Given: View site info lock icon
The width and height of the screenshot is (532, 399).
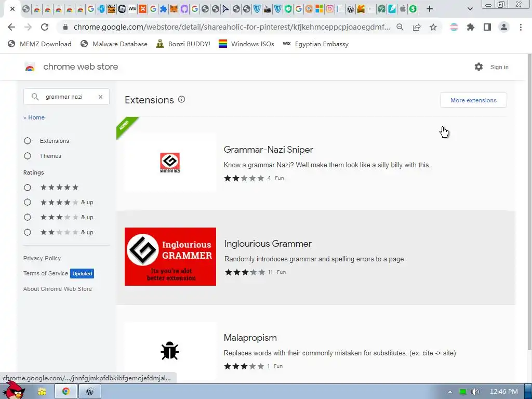Looking at the screenshot, I should (x=65, y=27).
